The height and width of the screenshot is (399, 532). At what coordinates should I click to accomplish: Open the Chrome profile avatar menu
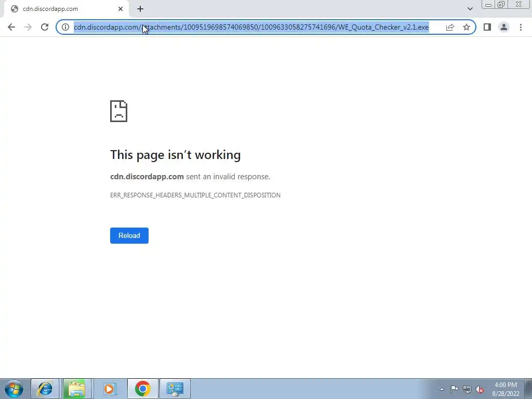504,27
